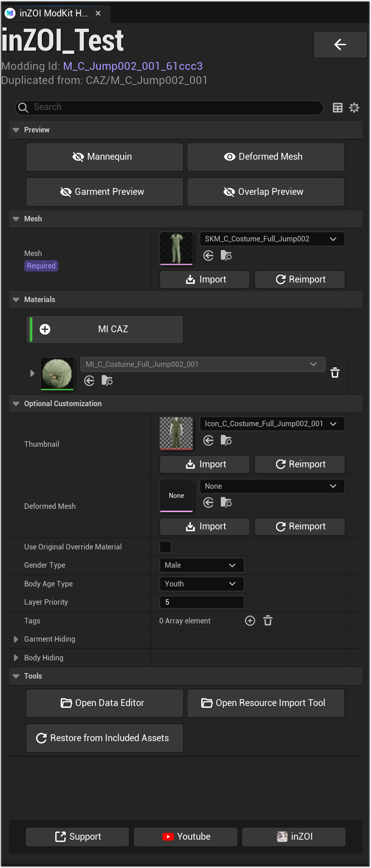The height and width of the screenshot is (868, 371).
Task: Click the back arrow button
Action: 340,44
